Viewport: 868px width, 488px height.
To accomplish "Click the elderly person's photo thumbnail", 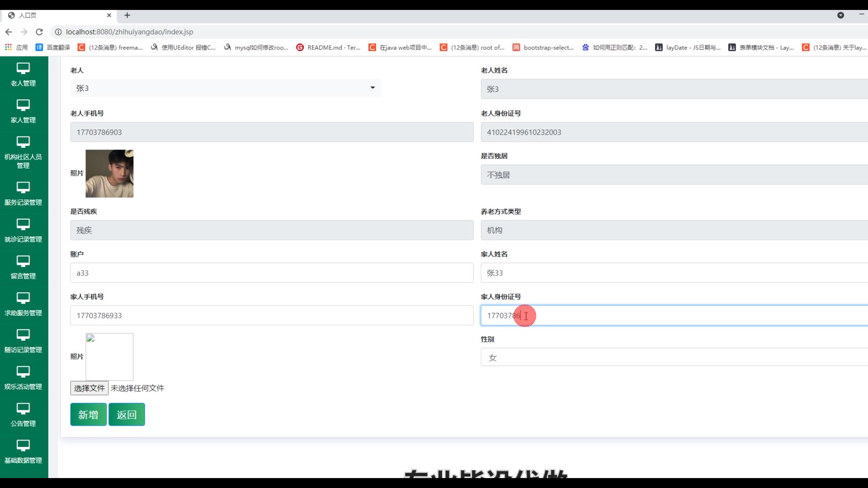I will coord(109,174).
